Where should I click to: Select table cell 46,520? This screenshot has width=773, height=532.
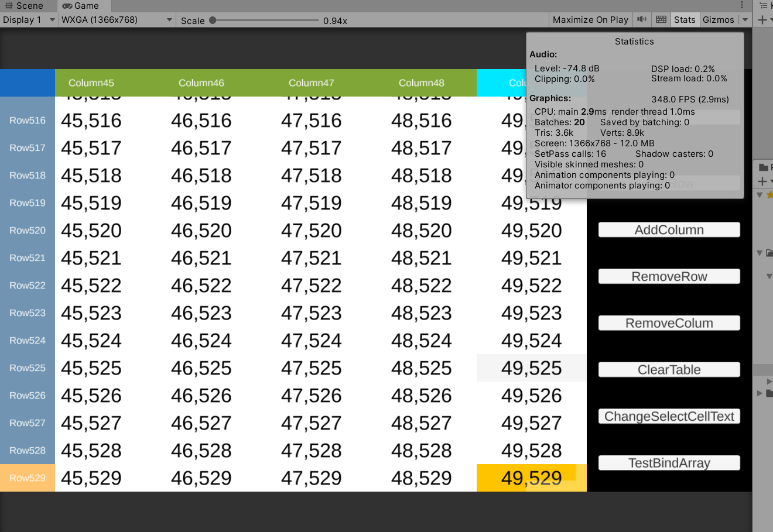201,231
